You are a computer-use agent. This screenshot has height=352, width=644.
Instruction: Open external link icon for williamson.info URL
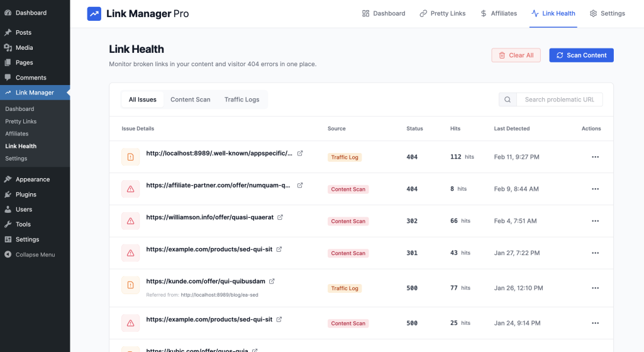pyautogui.click(x=280, y=217)
